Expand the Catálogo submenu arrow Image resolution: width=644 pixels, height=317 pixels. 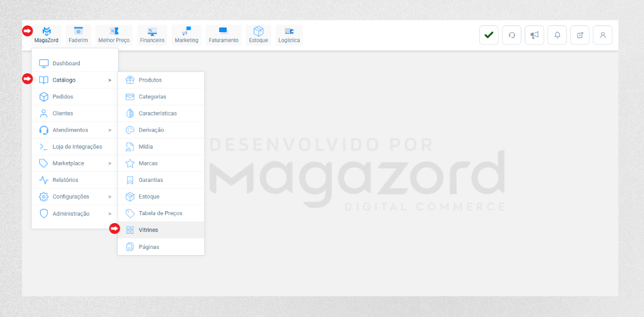click(x=110, y=80)
